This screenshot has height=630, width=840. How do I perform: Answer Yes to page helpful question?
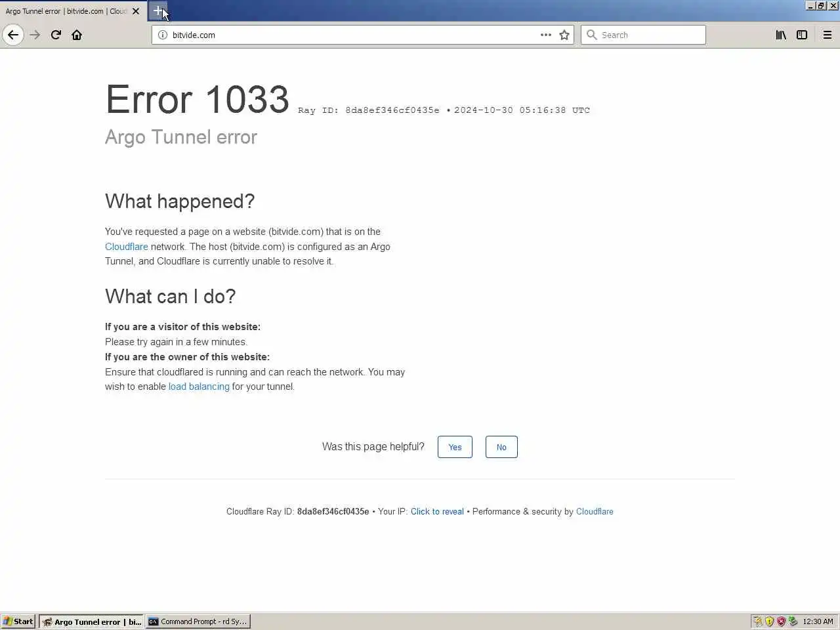(x=455, y=447)
